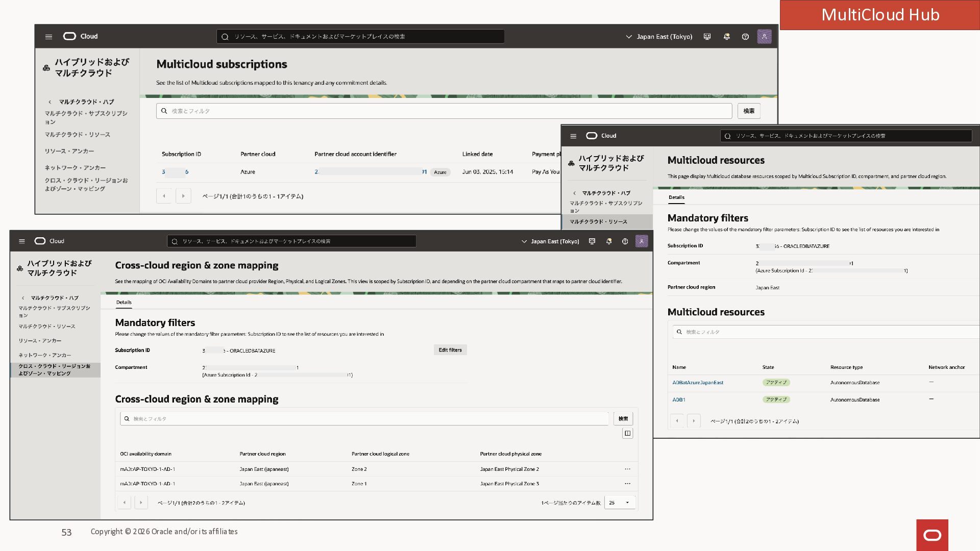Screen dimensions: 980x551
Task: Click the column settings icon above mapping table
Action: (x=627, y=433)
